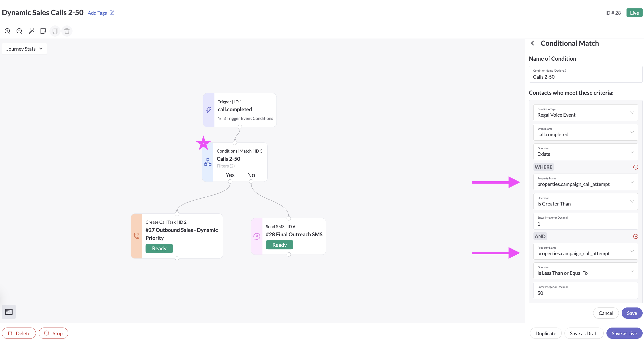Click the trash icon in toolbar

(67, 31)
